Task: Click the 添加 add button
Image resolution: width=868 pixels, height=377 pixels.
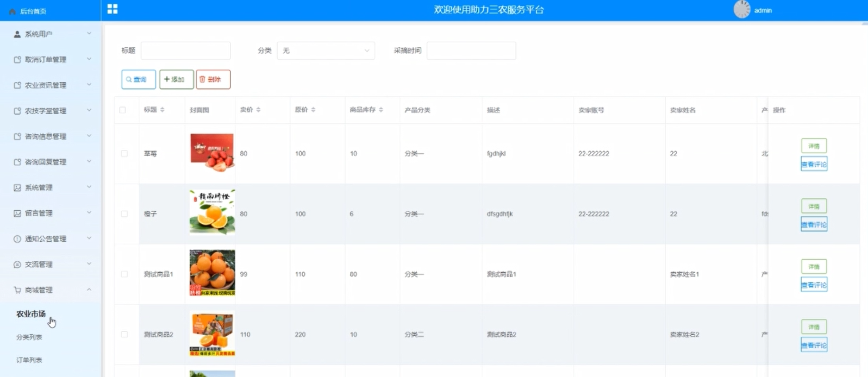Action: [176, 79]
